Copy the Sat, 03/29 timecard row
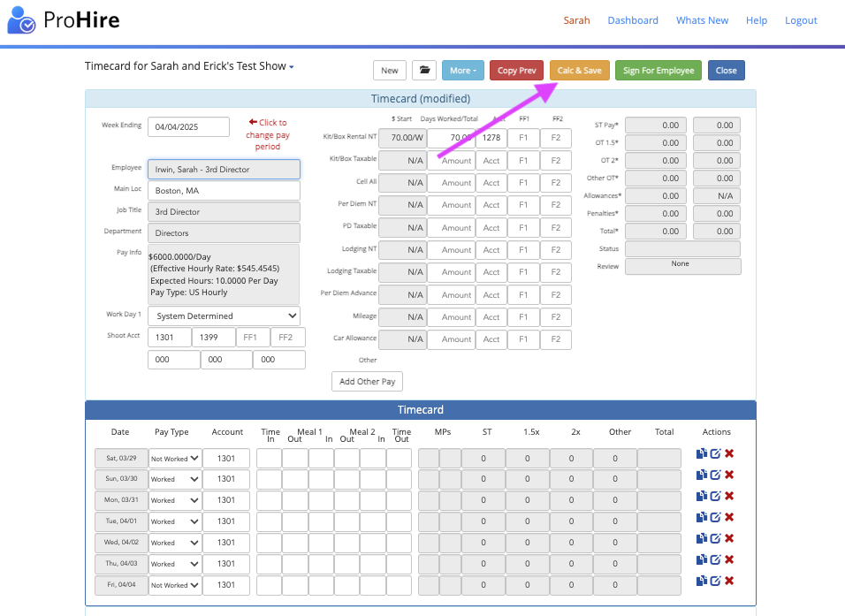This screenshot has height=616, width=845. click(x=701, y=453)
